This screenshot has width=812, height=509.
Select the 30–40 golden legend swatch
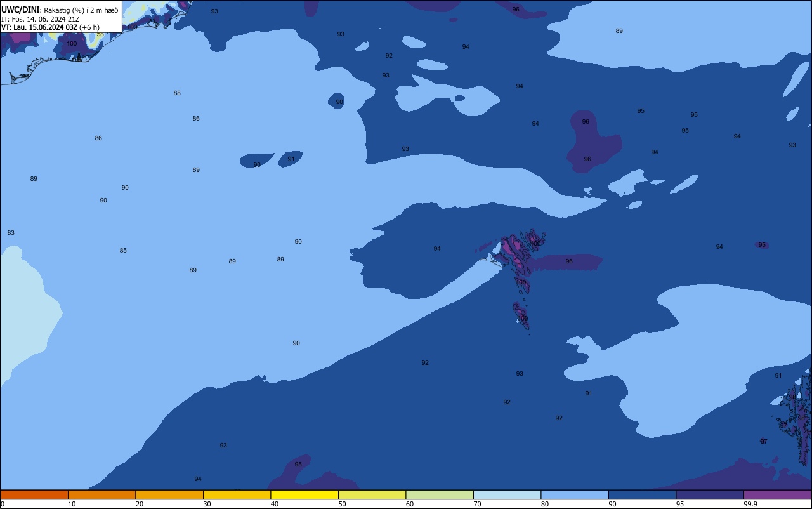(237, 494)
